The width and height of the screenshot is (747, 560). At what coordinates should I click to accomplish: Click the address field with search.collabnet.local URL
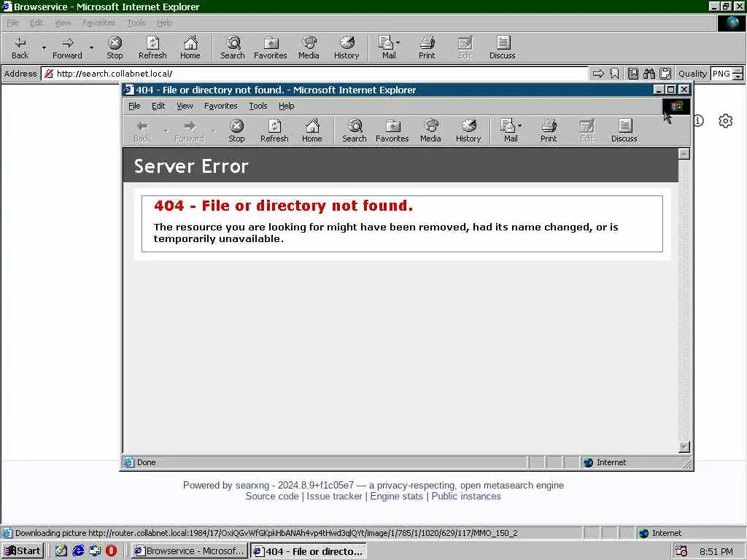coord(314,74)
